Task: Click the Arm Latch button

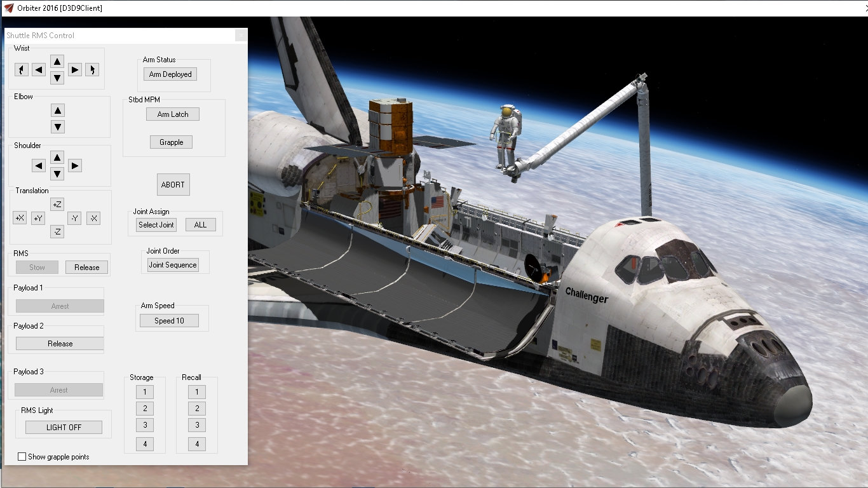Action: coord(173,114)
